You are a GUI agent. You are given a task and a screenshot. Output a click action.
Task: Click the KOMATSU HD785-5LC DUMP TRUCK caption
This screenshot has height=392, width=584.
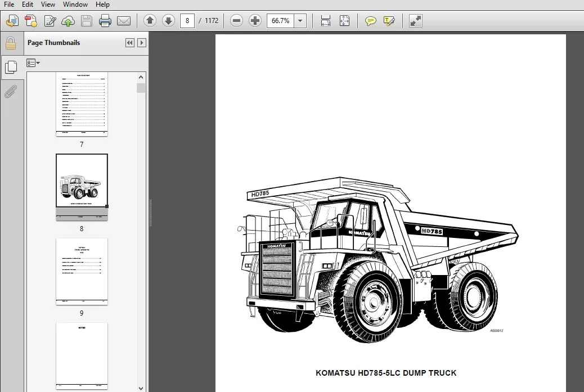pos(386,373)
